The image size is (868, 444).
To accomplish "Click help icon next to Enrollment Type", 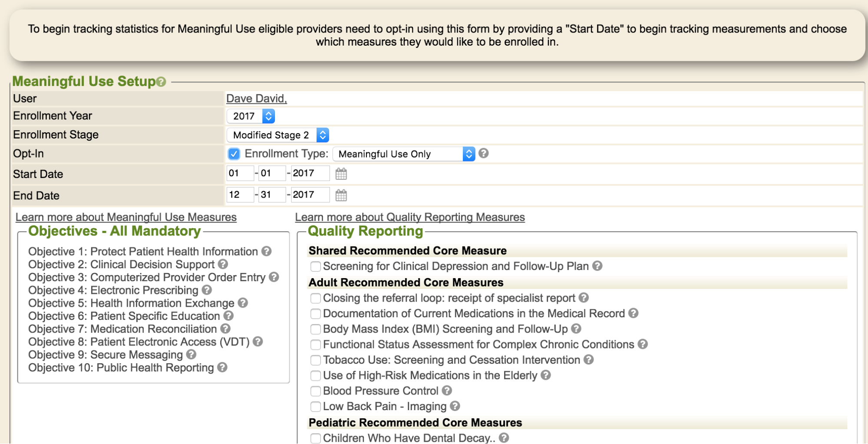I will [x=483, y=153].
